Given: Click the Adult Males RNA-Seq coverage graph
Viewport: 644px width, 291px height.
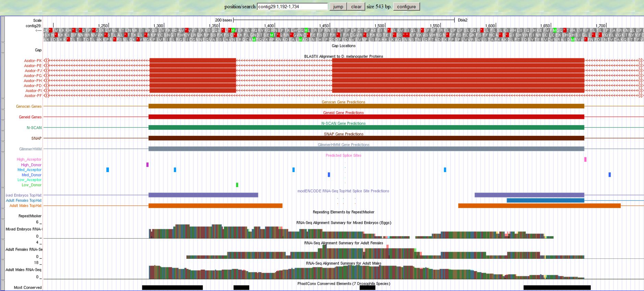Looking at the screenshot, I should tap(367, 272).
